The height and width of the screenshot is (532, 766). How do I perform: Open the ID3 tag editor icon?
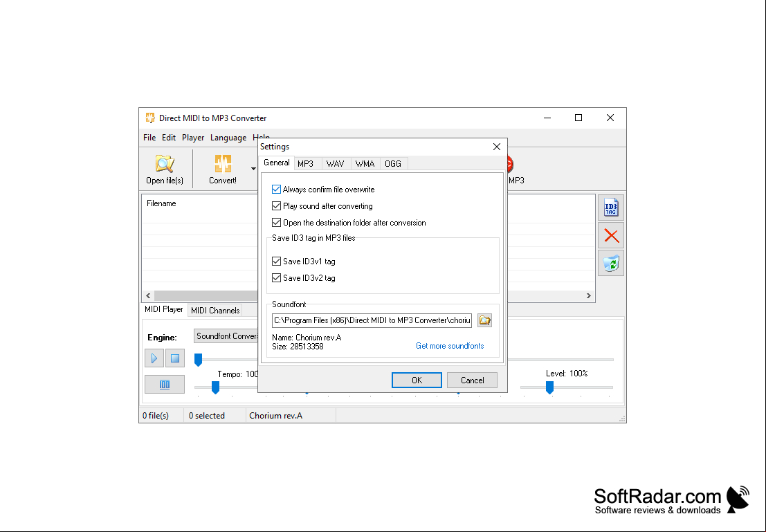click(610, 208)
